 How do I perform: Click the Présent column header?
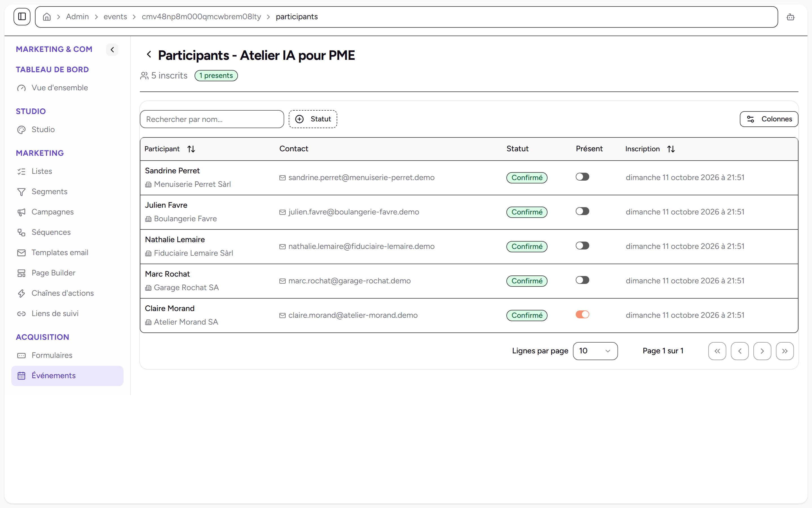tap(589, 149)
